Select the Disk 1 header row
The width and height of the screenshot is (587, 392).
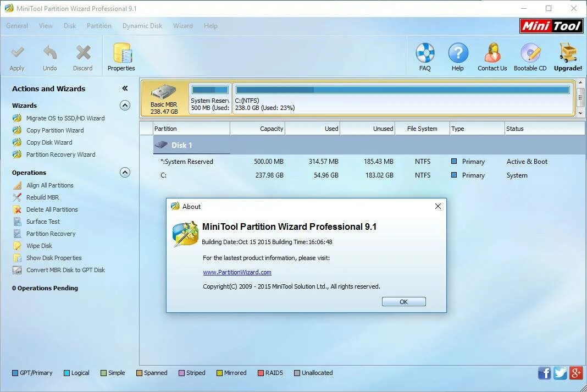(x=369, y=145)
